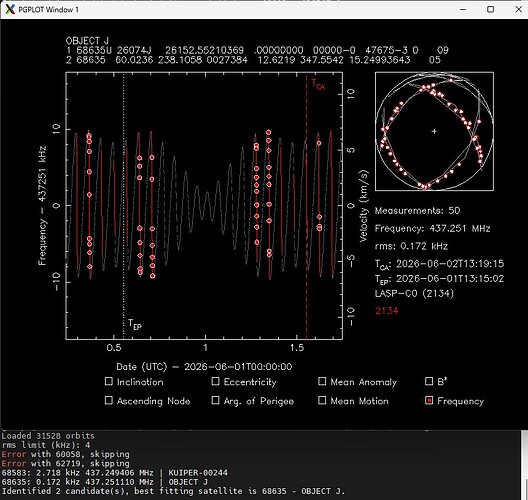The height and width of the screenshot is (500, 528).
Task: Click the TEP dotted line label
Action: point(135,324)
